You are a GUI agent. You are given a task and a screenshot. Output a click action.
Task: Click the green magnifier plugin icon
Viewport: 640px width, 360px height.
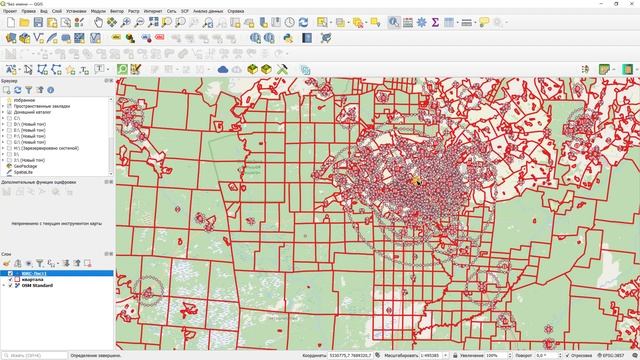122,70
